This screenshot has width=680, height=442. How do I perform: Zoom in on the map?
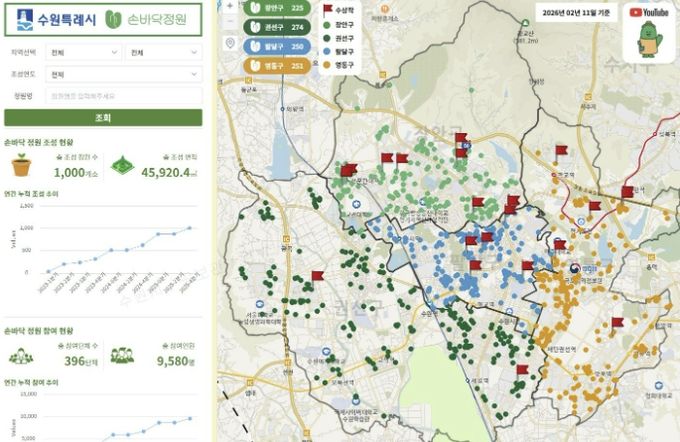coord(231,6)
